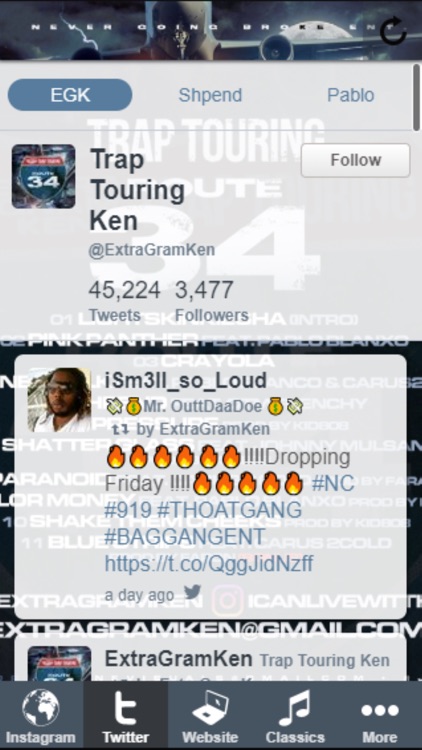Click the #BAGGANGENT hashtag
This screenshot has height=750, width=422.
(x=184, y=537)
